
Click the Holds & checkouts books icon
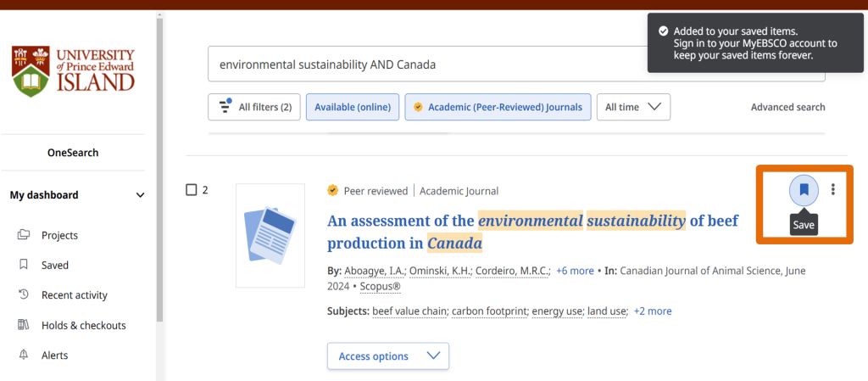24,325
